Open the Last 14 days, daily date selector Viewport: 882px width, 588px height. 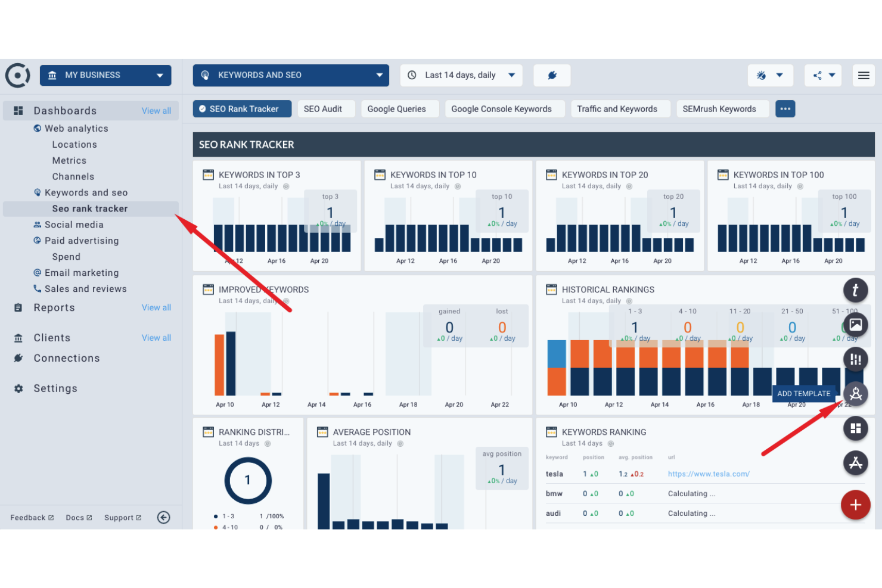461,75
